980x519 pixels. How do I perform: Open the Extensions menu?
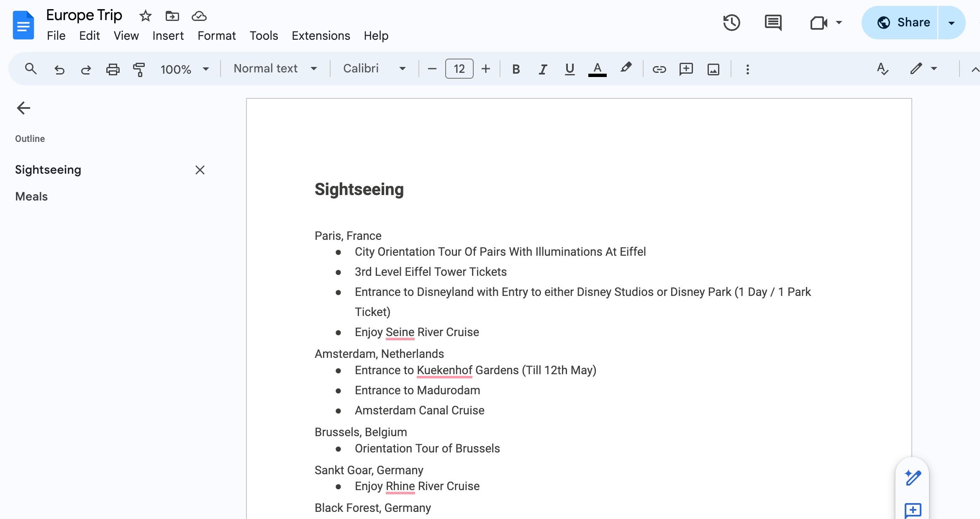(321, 35)
